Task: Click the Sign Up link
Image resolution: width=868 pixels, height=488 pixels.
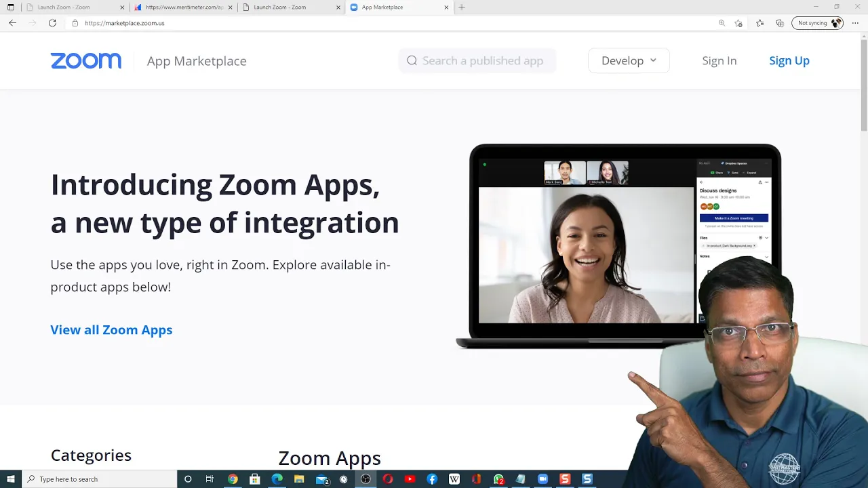Action: pos(789,60)
